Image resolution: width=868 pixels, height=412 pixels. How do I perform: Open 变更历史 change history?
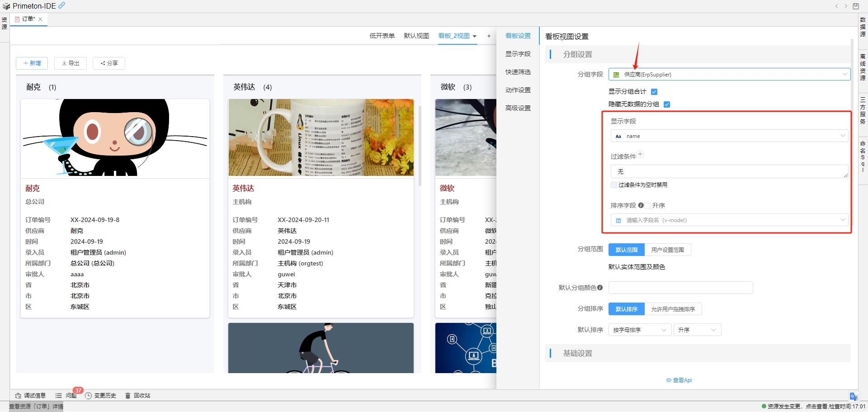(100, 396)
